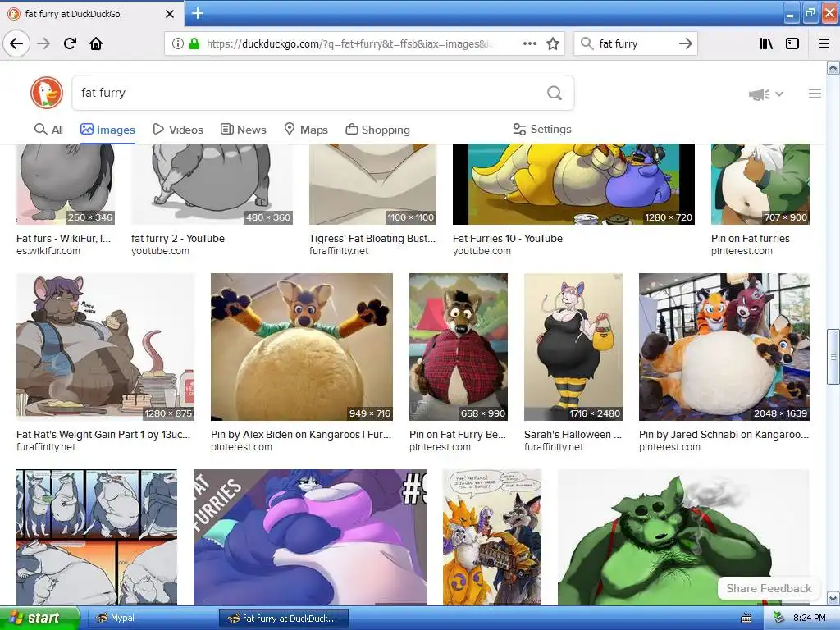Bookmark this page with the star icon

pyautogui.click(x=553, y=43)
